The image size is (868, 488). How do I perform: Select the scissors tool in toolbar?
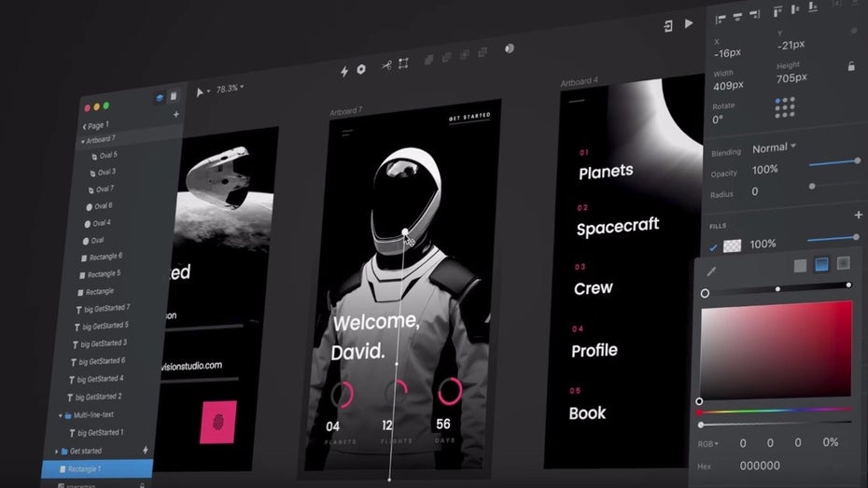click(386, 65)
